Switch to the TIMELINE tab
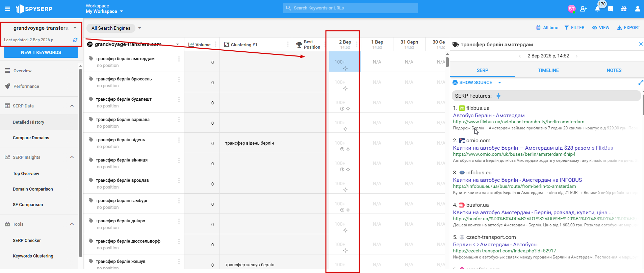Image resolution: width=644 pixels, height=273 pixels. [548, 70]
